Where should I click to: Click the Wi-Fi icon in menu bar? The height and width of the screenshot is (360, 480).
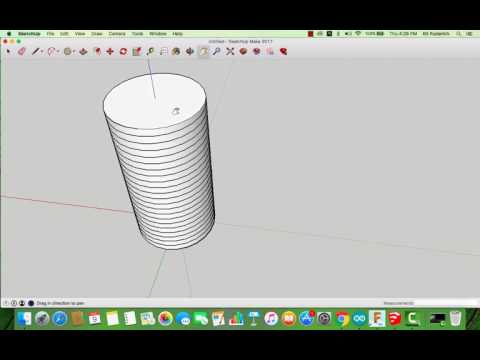click(x=358, y=34)
